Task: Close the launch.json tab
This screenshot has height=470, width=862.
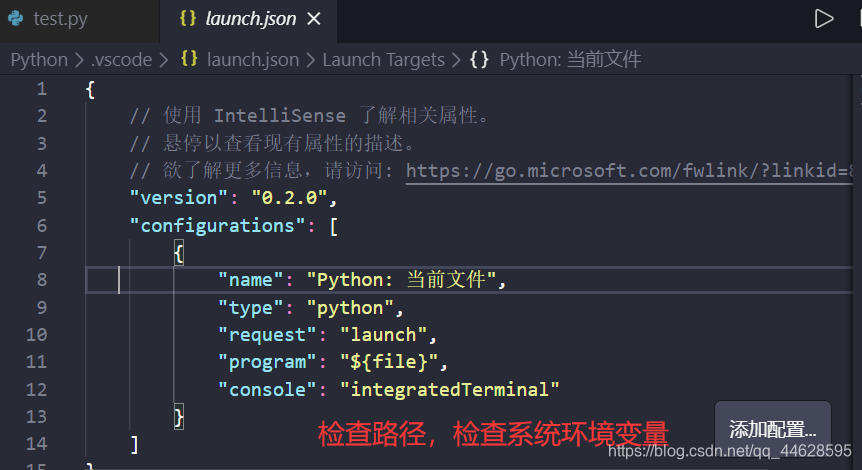Action: (x=314, y=19)
